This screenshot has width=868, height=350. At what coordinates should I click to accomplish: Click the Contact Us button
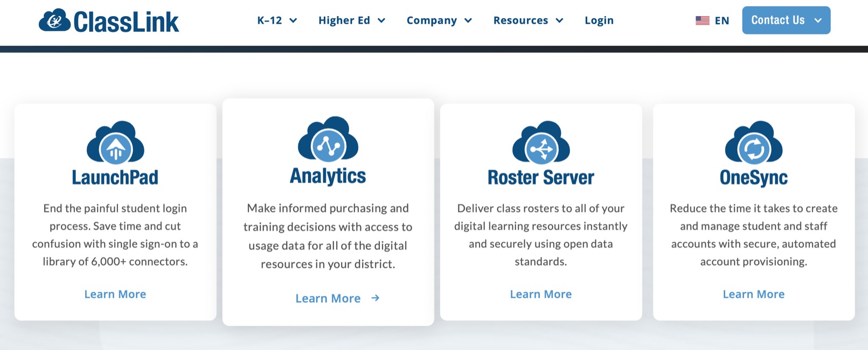tap(786, 20)
